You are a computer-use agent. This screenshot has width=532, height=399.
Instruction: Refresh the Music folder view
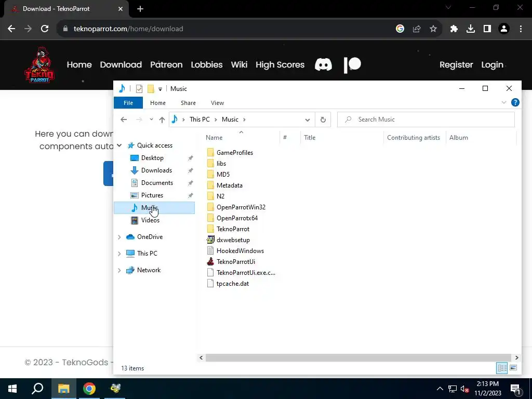323,119
